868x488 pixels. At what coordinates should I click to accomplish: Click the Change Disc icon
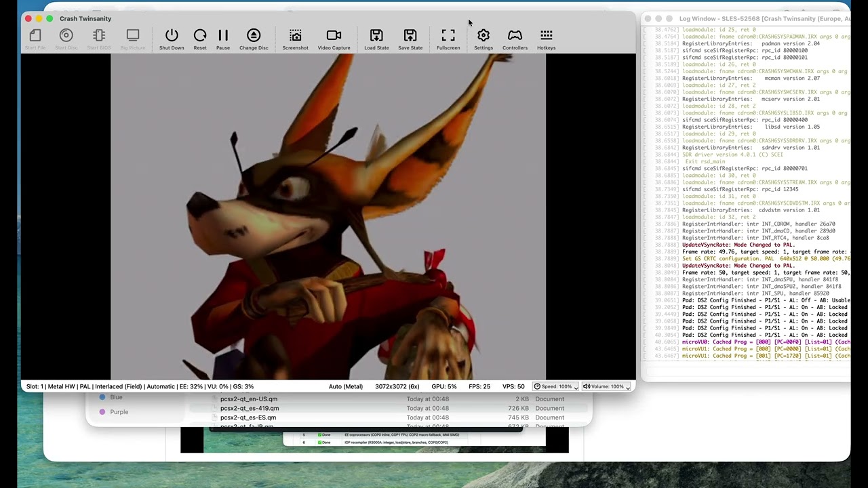click(x=254, y=39)
